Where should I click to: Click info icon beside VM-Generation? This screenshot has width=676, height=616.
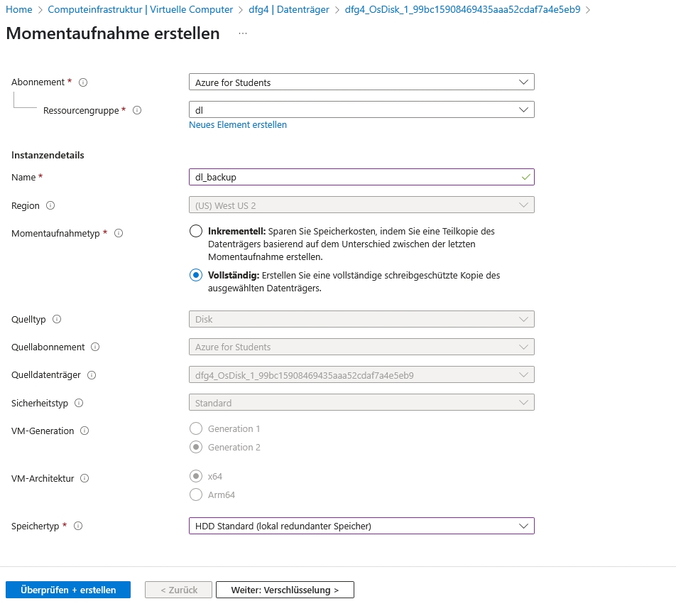pos(84,431)
